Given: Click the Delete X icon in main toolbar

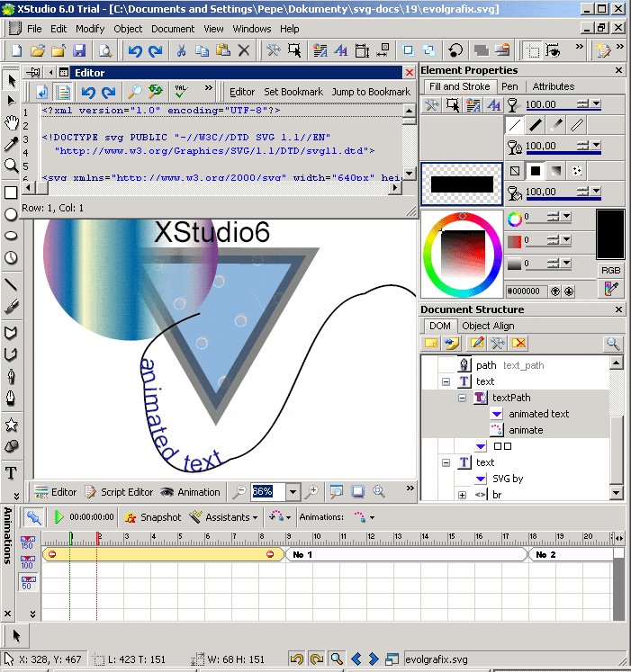Looking at the screenshot, I should pos(244,50).
